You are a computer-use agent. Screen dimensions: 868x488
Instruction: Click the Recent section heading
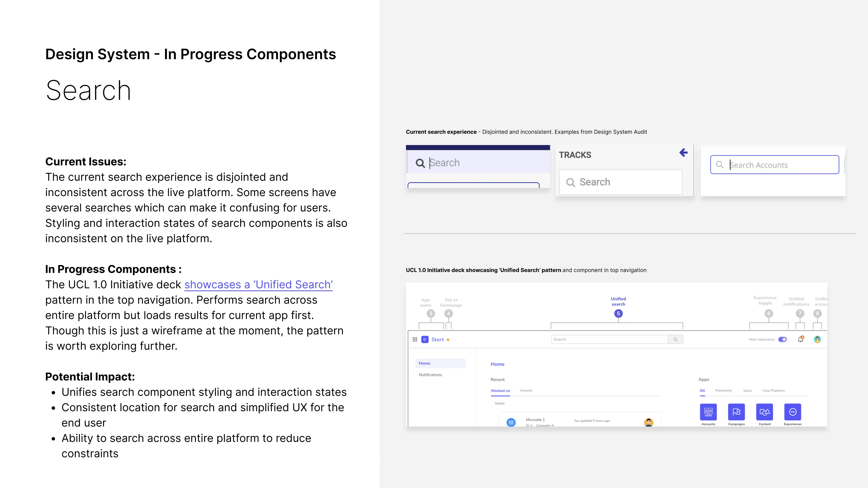[x=497, y=380]
